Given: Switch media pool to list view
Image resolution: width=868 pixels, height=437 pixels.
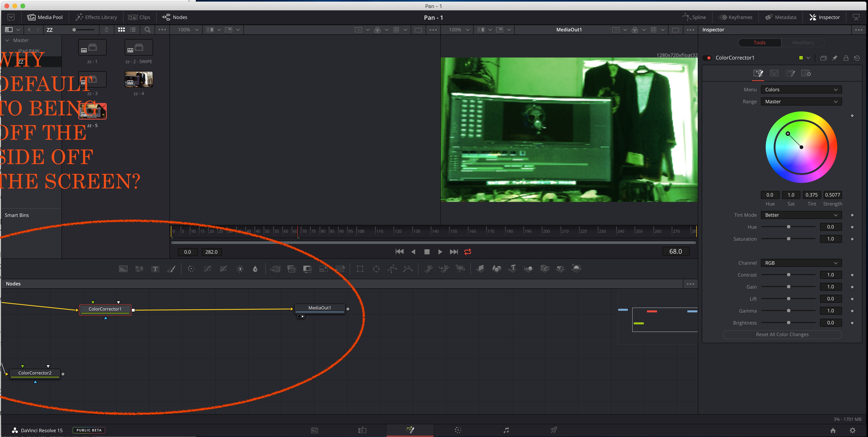Looking at the screenshot, I should (133, 30).
